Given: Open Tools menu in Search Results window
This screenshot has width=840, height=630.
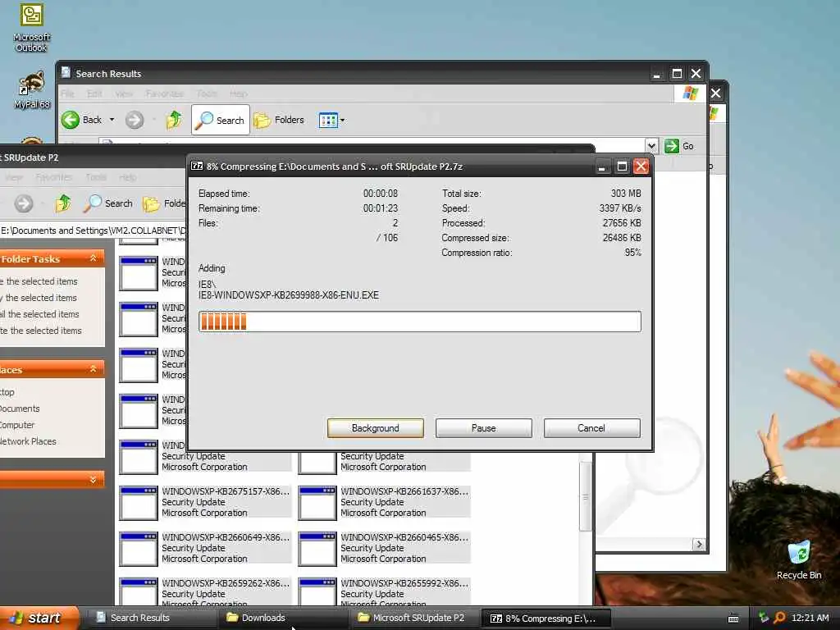Looking at the screenshot, I should 207,94.
